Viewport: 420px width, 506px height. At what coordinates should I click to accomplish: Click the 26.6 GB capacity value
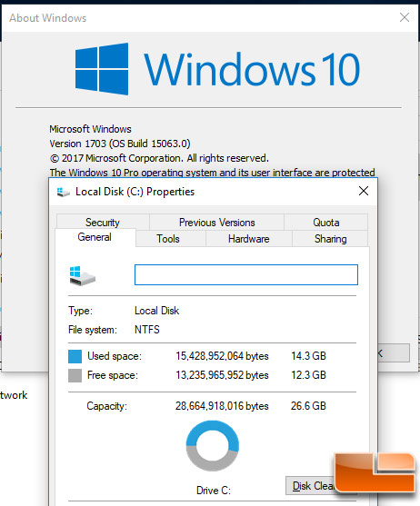(308, 406)
